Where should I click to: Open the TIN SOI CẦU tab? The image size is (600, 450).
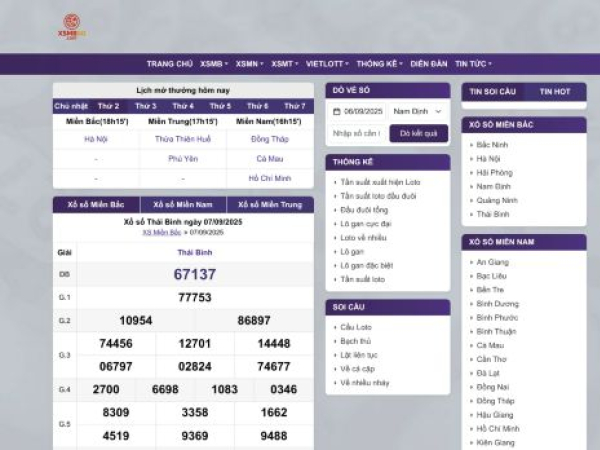493,92
